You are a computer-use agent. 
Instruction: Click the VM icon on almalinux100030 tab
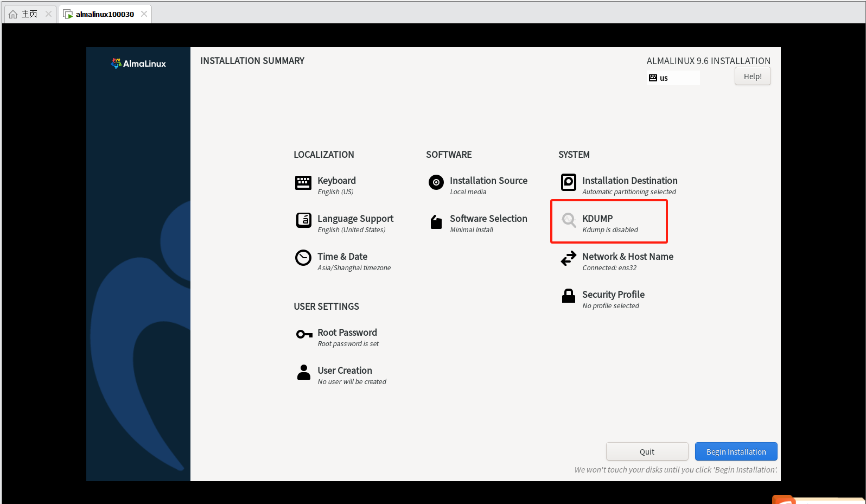[68, 14]
